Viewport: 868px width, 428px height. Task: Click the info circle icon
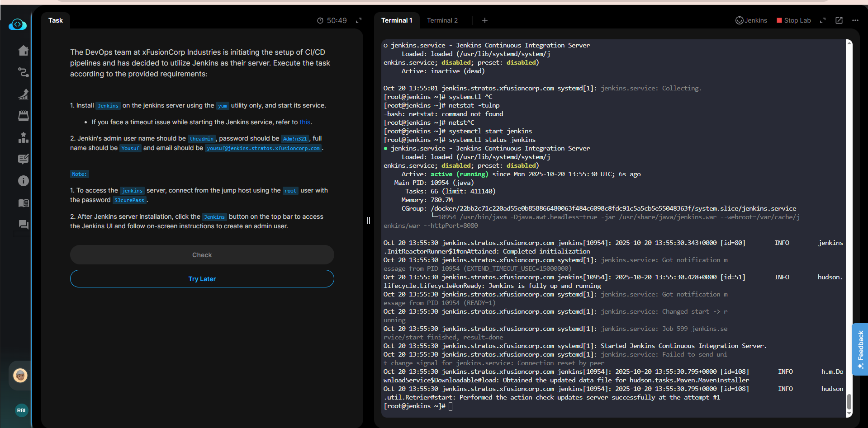pyautogui.click(x=23, y=181)
